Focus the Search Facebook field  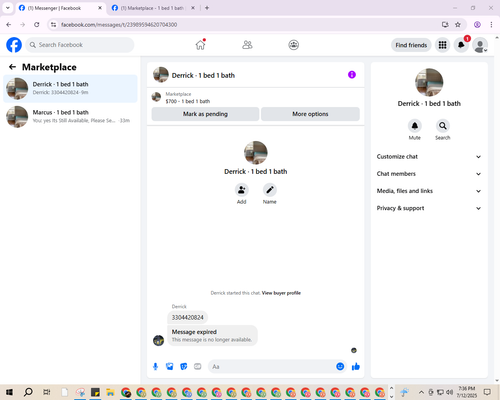tap(80, 45)
